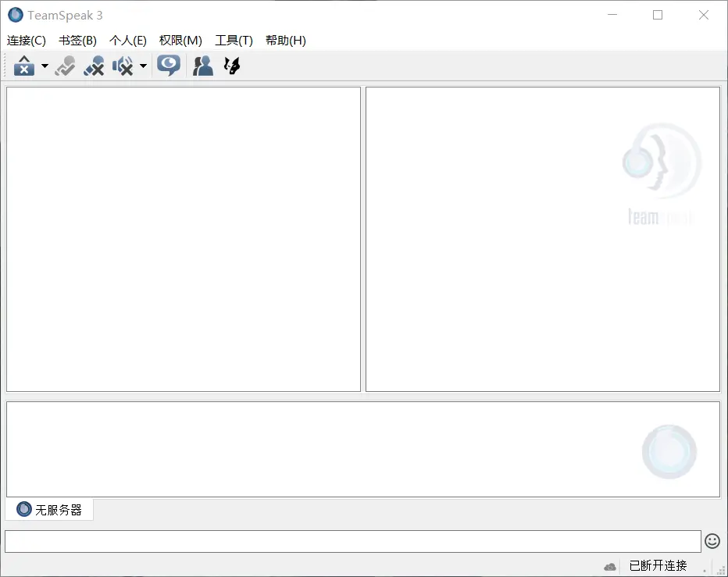Open the emoji smiley picker
Viewport: 728px width, 577px height.
point(712,541)
